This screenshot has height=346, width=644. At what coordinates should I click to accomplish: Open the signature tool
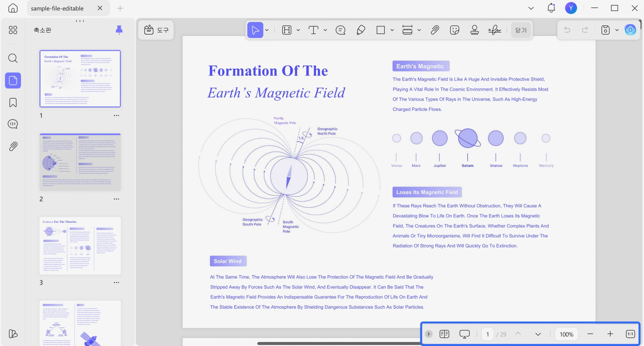click(x=495, y=30)
